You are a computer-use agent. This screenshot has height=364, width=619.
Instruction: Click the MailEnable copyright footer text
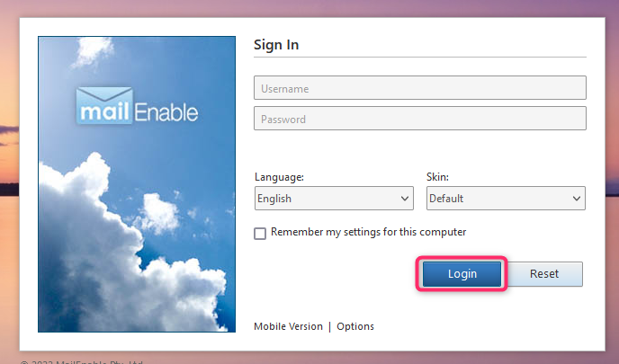pos(81,361)
